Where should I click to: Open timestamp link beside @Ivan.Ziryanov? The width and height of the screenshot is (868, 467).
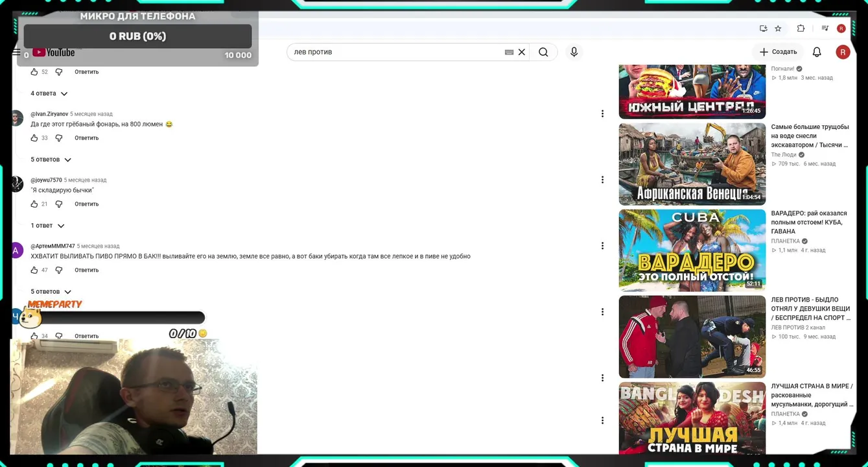pos(91,114)
